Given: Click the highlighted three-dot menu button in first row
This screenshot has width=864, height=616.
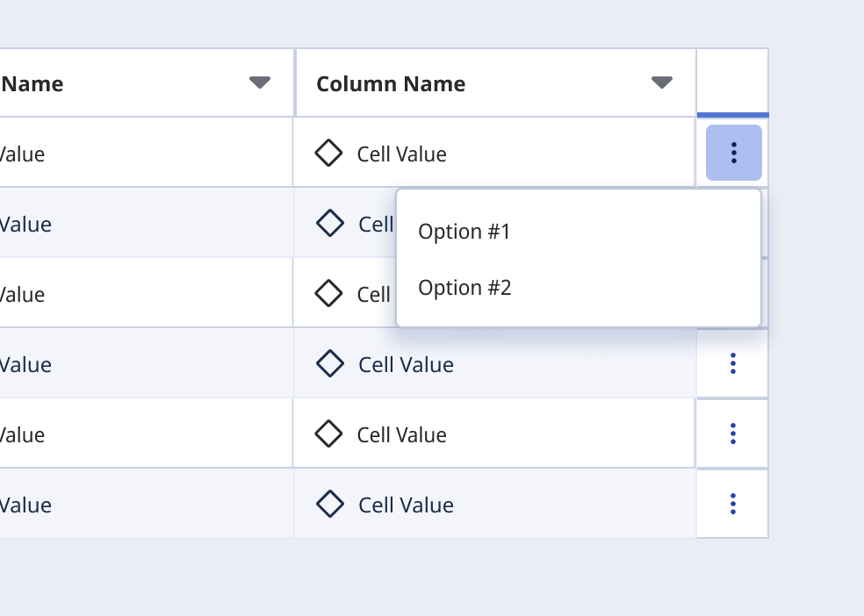Looking at the screenshot, I should (x=733, y=153).
